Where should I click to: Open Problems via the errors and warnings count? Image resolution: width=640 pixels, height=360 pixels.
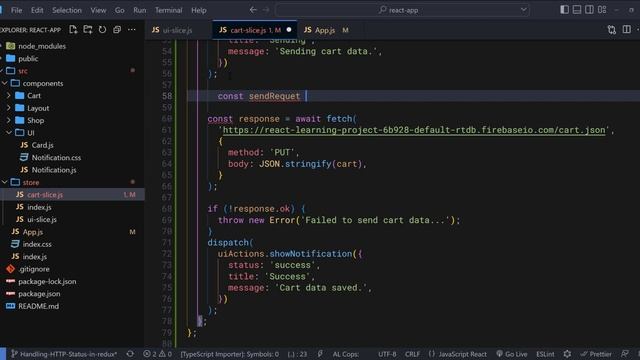tap(157, 354)
